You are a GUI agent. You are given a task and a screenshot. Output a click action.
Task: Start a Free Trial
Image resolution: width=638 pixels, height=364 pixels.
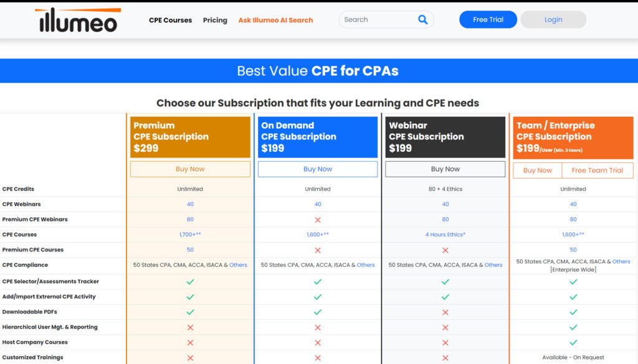pyautogui.click(x=488, y=20)
